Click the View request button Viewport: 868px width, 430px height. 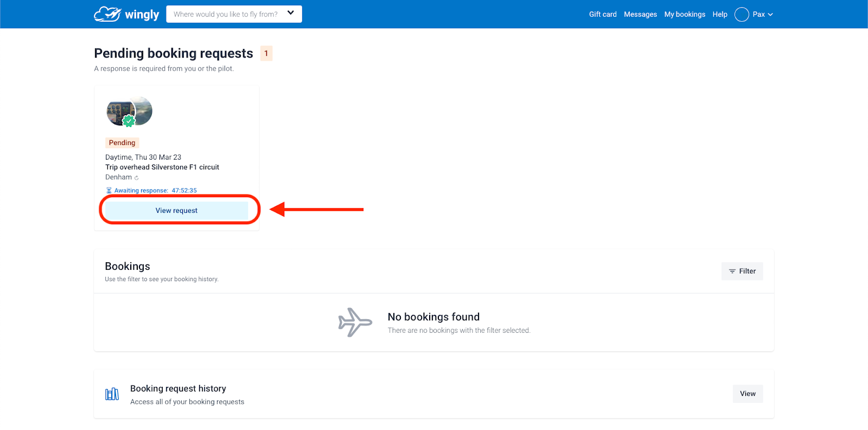pyautogui.click(x=176, y=211)
